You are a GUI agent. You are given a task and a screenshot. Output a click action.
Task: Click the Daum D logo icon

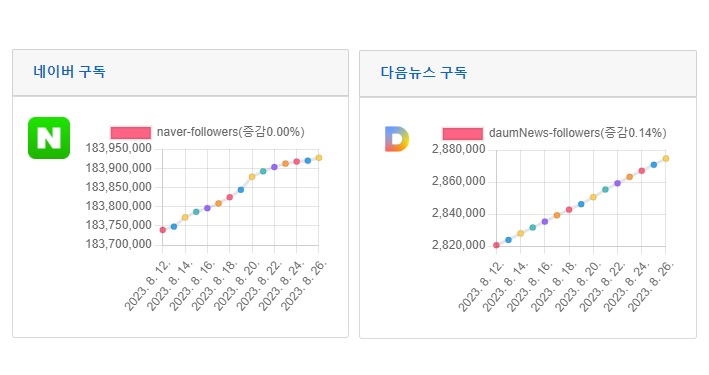point(397,139)
